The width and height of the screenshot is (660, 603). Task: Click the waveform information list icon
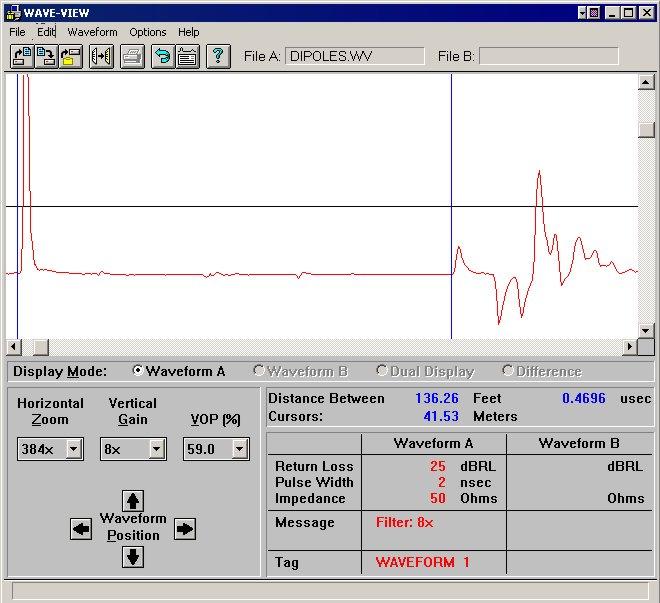(187, 56)
